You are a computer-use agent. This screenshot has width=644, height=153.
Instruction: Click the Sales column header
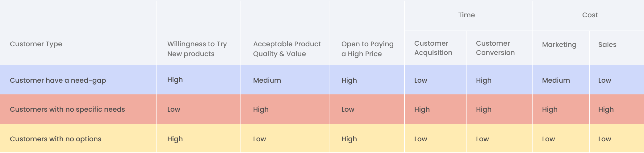coord(607,45)
